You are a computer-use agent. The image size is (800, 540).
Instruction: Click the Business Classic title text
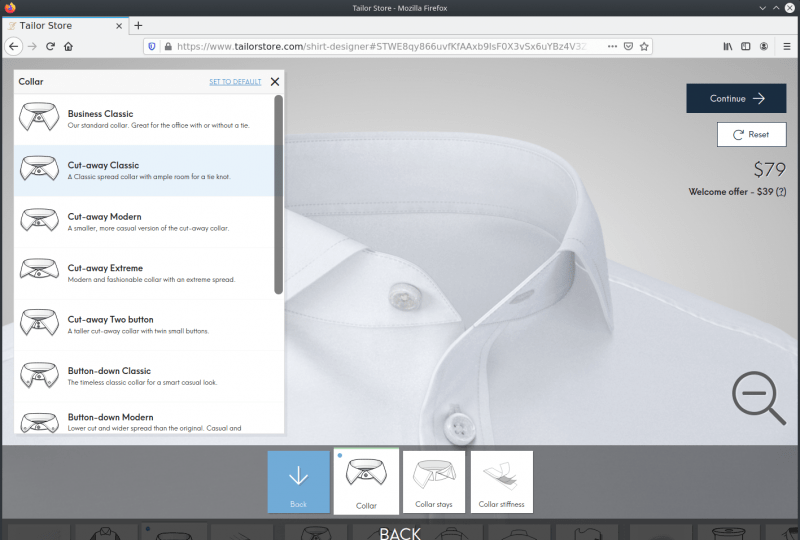pos(101,114)
